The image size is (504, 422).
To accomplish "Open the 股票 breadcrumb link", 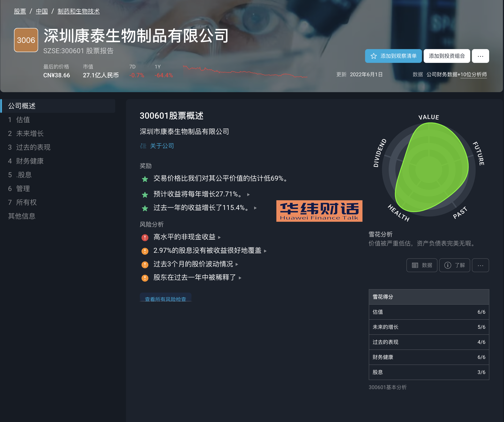I will [x=20, y=11].
